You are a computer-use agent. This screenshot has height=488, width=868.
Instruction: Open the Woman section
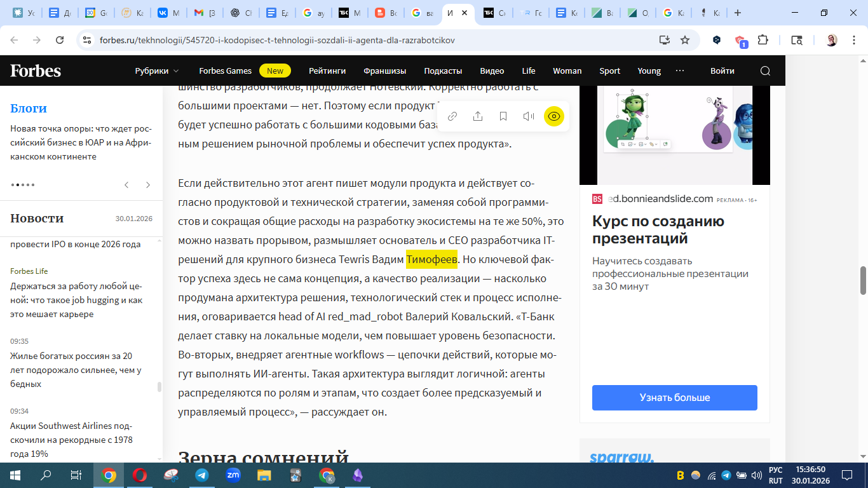coord(567,71)
